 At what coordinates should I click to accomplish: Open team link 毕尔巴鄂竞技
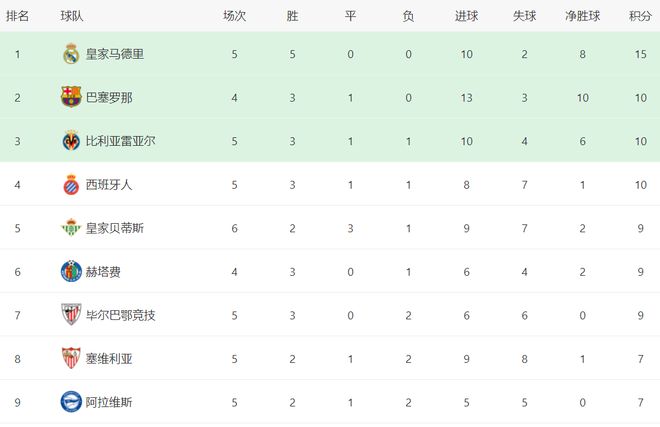pyautogui.click(x=120, y=315)
